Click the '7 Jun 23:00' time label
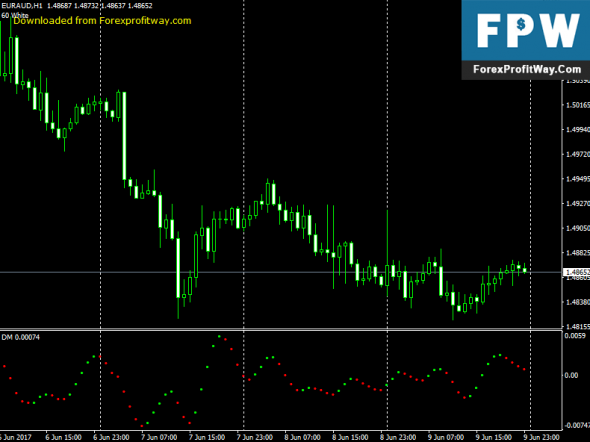This screenshot has height=442, width=590. click(254, 437)
